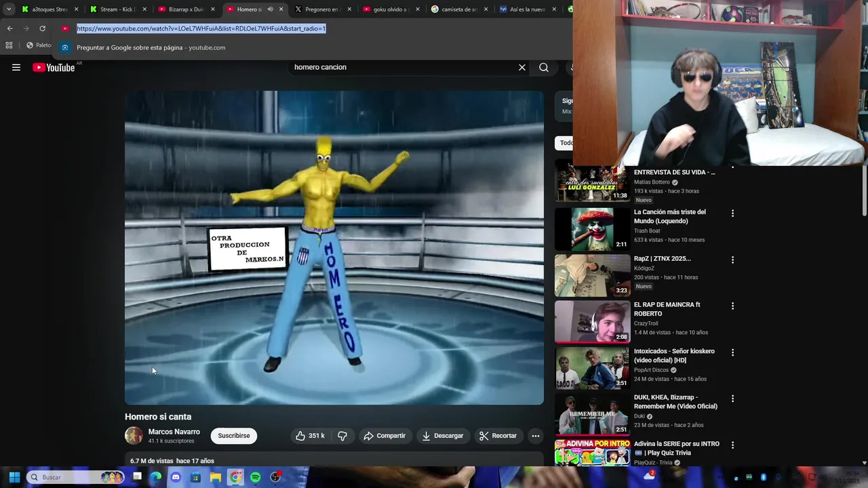Choose 'Preguntar a Google sobre esta página' suggestion
Image resolution: width=868 pixels, height=488 pixels.
pyautogui.click(x=151, y=47)
